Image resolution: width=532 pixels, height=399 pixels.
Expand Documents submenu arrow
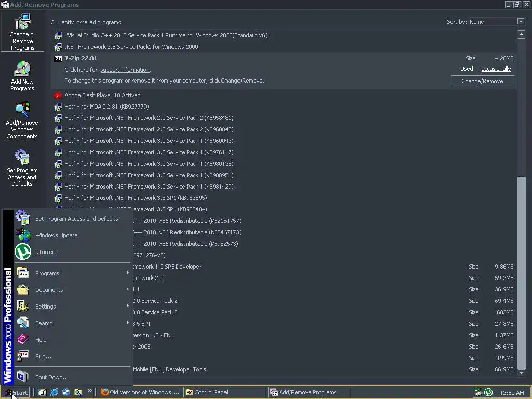tap(128, 289)
